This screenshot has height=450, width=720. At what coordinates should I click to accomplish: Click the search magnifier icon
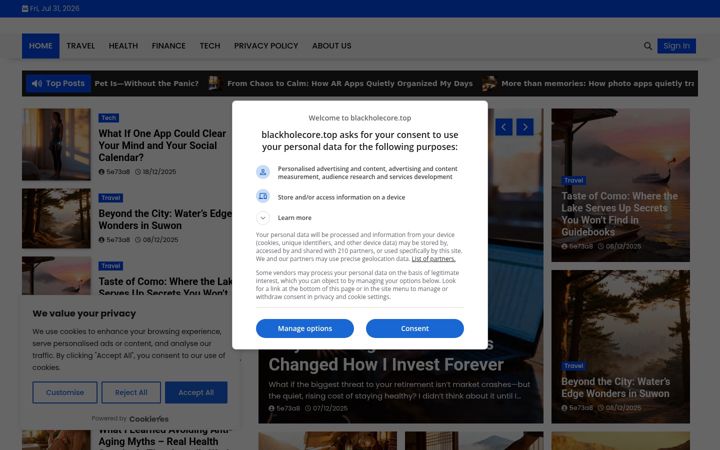point(647,46)
